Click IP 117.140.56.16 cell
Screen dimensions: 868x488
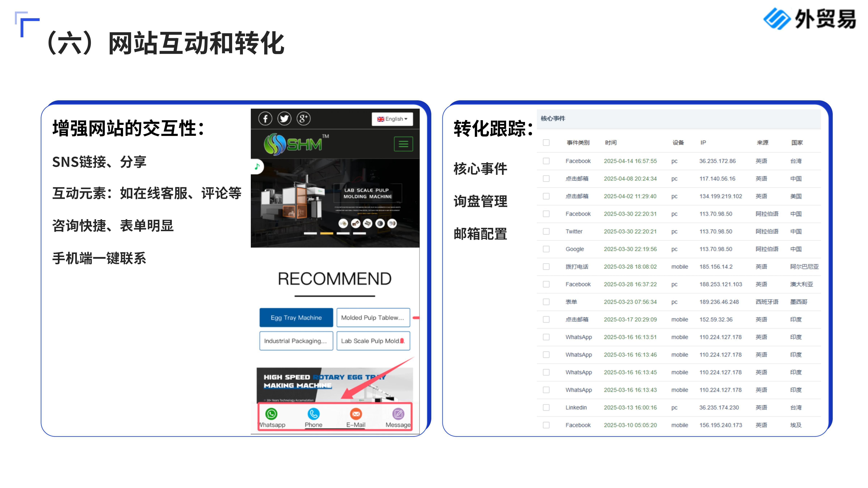tap(717, 179)
